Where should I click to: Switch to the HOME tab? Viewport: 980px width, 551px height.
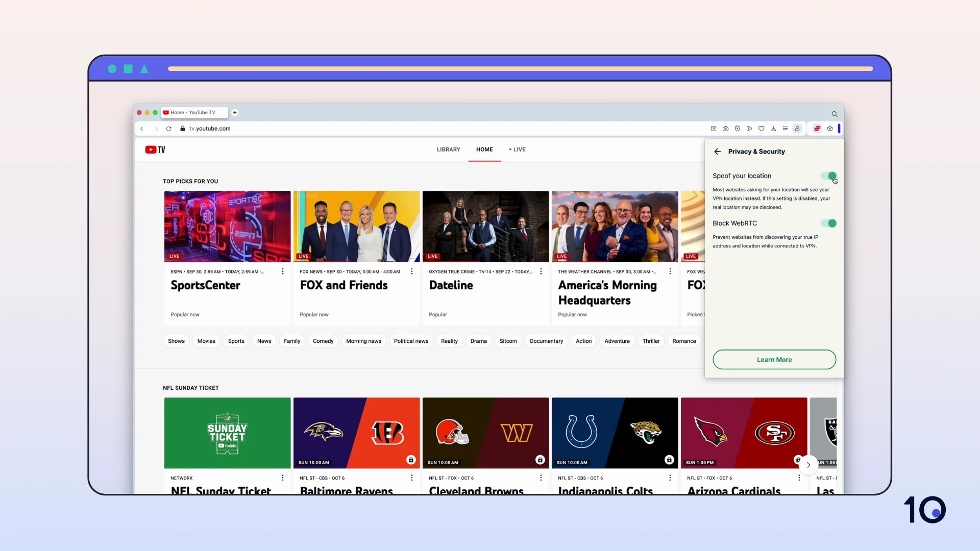(484, 149)
